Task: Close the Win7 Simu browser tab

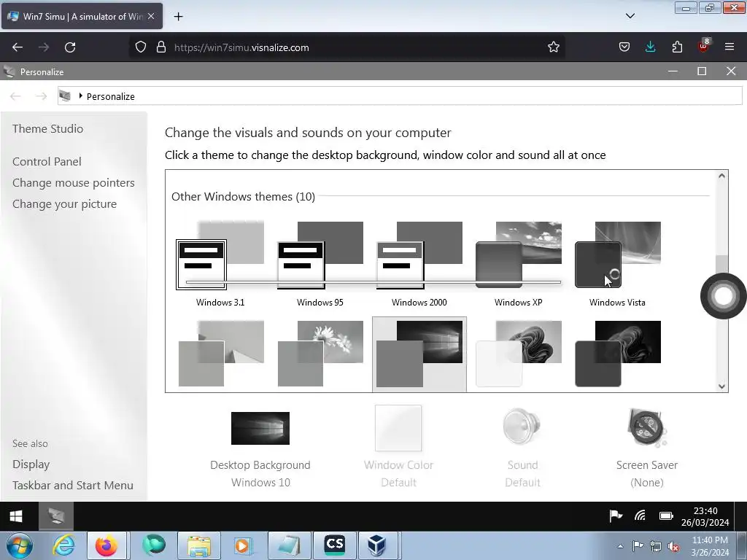Action: [151, 16]
